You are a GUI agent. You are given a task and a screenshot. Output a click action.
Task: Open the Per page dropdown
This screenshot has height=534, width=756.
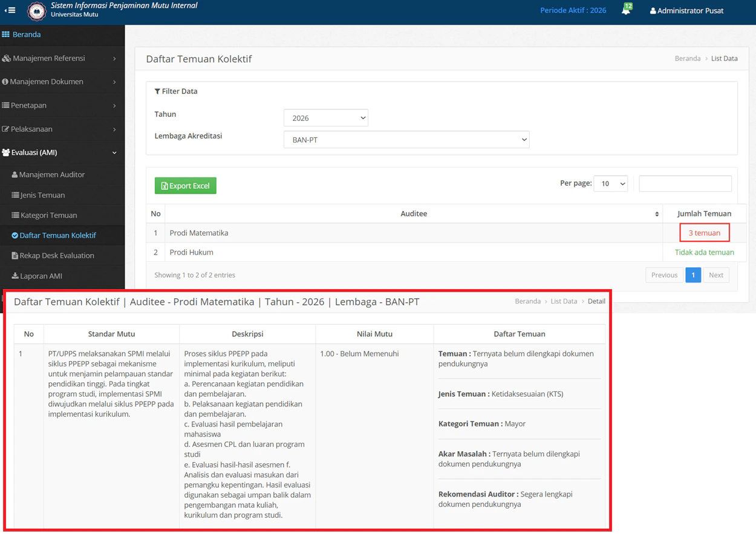click(x=611, y=183)
